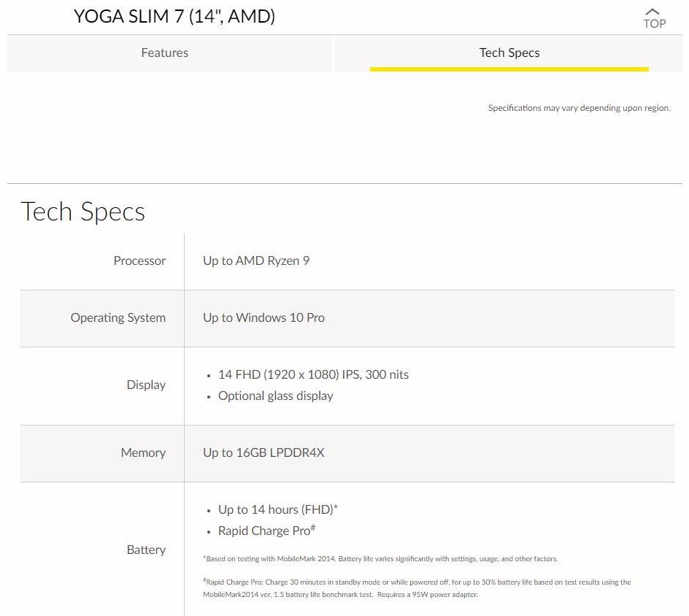Image resolution: width=689 pixels, height=616 pixels.
Task: Click the Optional glass display bullet
Action: pyautogui.click(x=275, y=396)
